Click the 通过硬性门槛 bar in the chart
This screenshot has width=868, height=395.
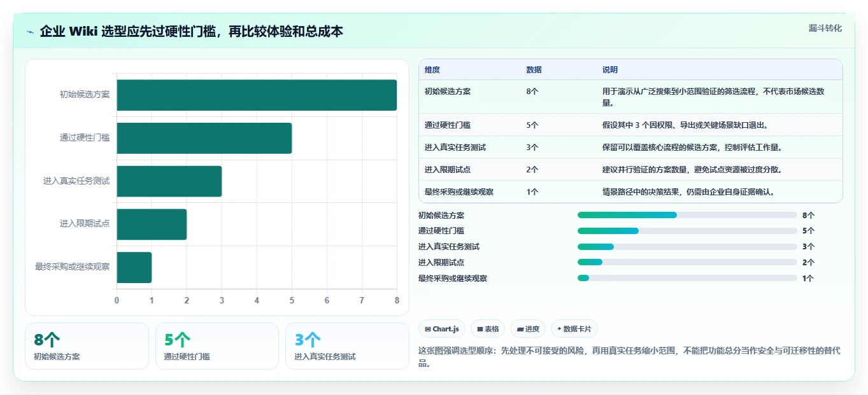(204, 138)
